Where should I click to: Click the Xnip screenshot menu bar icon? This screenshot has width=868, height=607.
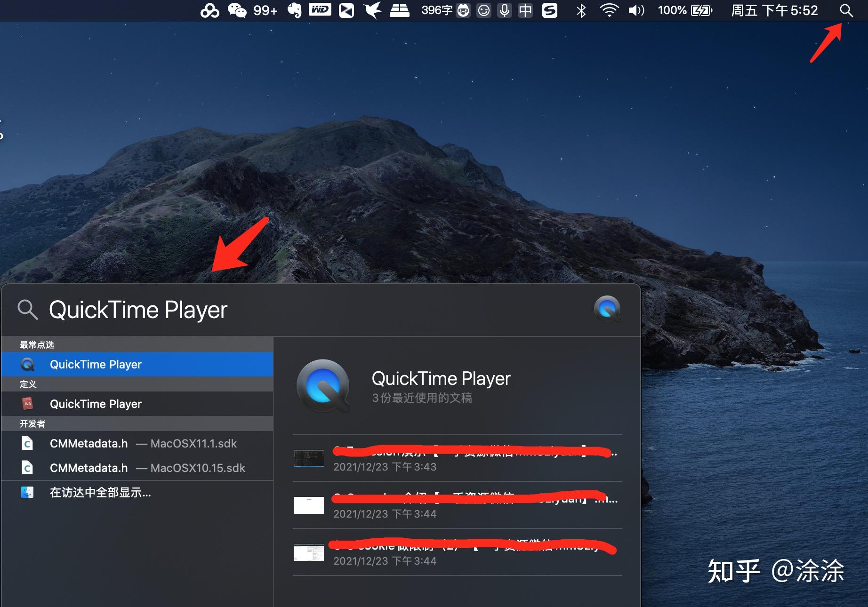click(x=346, y=10)
